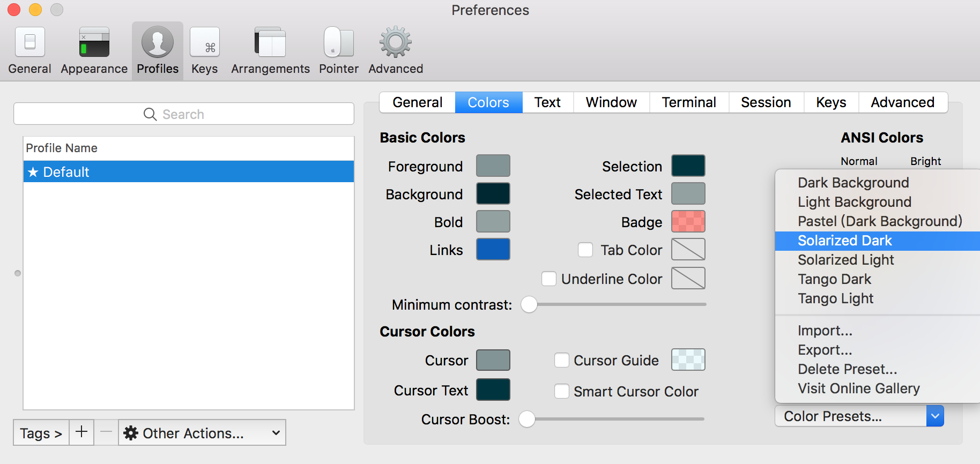Screen dimensions: 980x464
Task: Open the Color Presets dropdown arrow
Action: [935, 416]
